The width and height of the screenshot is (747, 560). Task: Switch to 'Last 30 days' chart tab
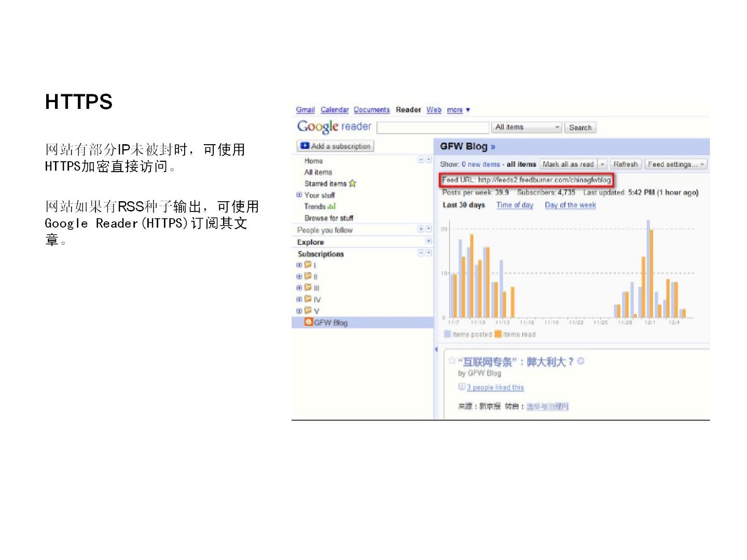pos(463,205)
